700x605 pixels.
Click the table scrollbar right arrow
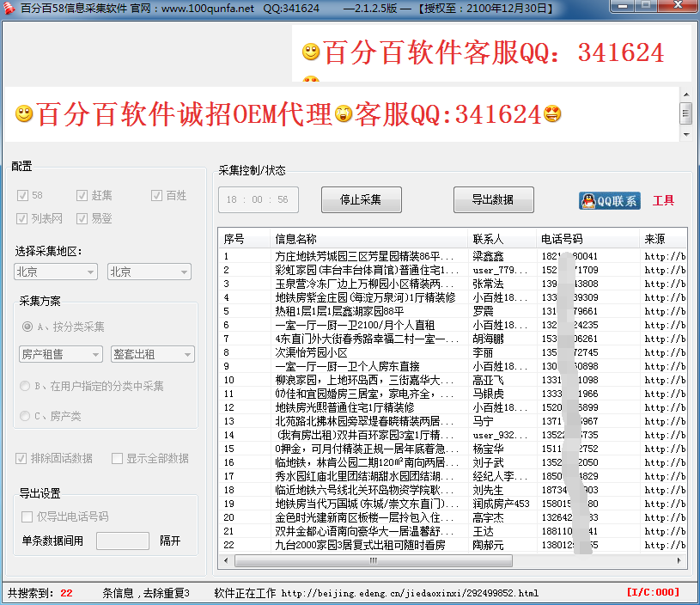click(x=679, y=560)
